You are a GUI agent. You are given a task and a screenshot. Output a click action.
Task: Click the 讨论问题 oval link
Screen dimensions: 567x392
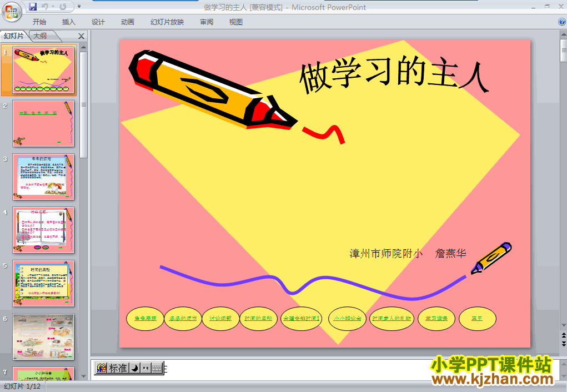[x=220, y=319]
